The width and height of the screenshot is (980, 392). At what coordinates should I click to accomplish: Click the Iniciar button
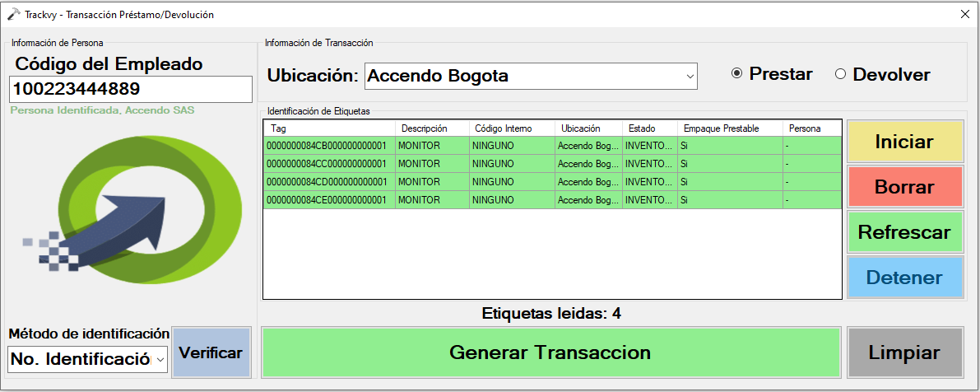pyautogui.click(x=904, y=142)
